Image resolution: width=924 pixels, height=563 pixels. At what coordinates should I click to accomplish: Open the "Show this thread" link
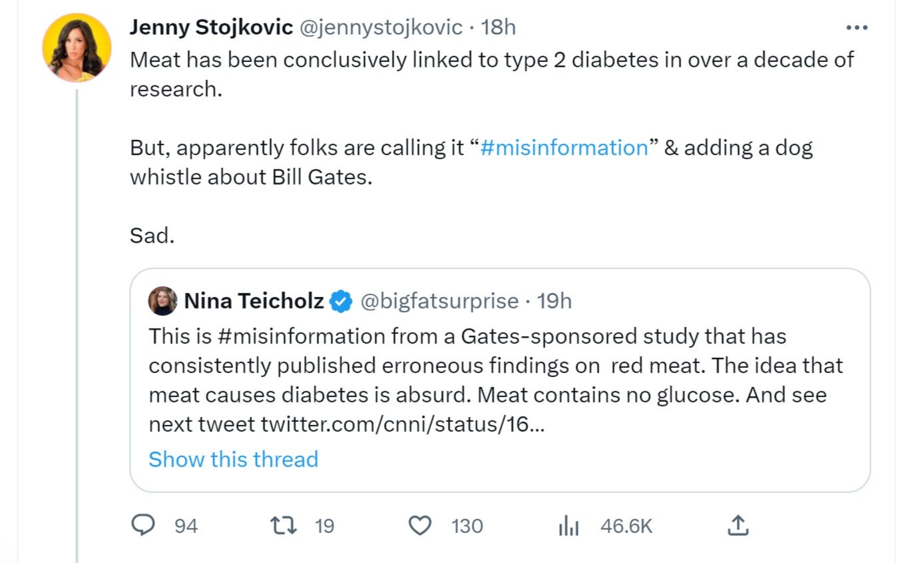tap(233, 459)
